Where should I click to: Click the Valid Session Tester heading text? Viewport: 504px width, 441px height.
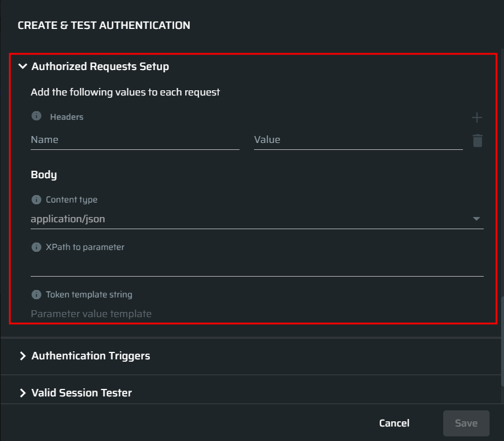[x=82, y=393]
